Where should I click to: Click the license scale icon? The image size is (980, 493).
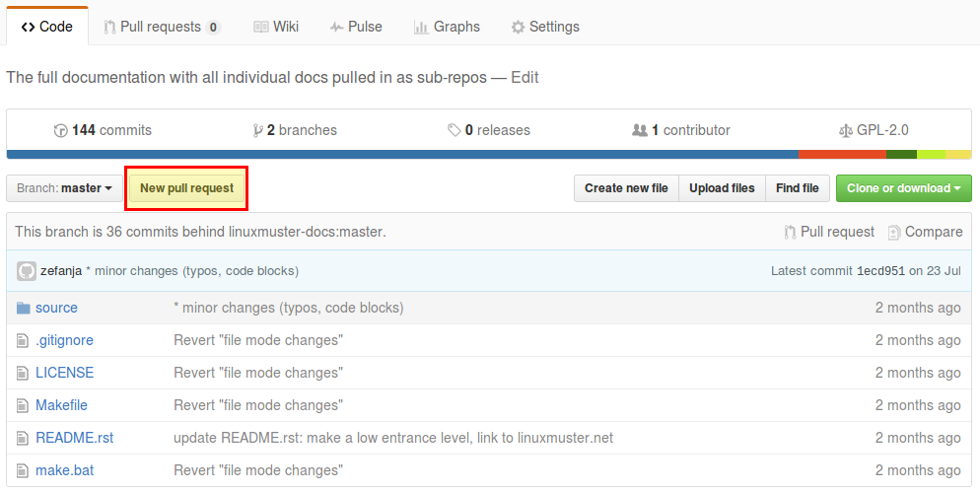coord(846,130)
